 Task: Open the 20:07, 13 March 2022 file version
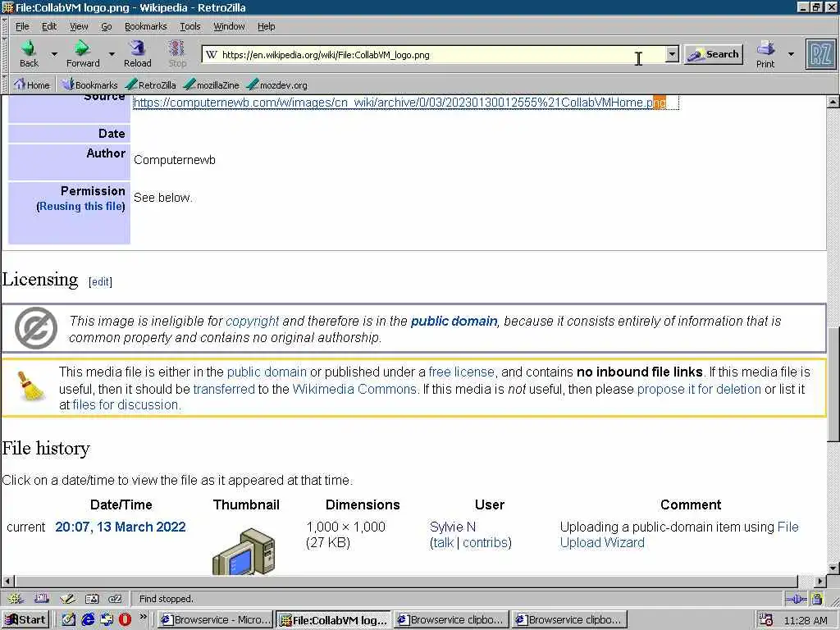coord(121,527)
